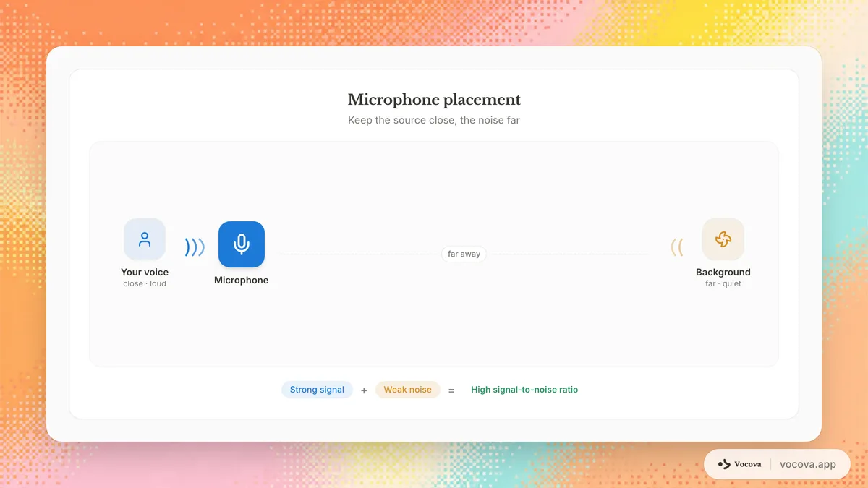Click the 'Background' label
868x488 pixels.
(723, 273)
